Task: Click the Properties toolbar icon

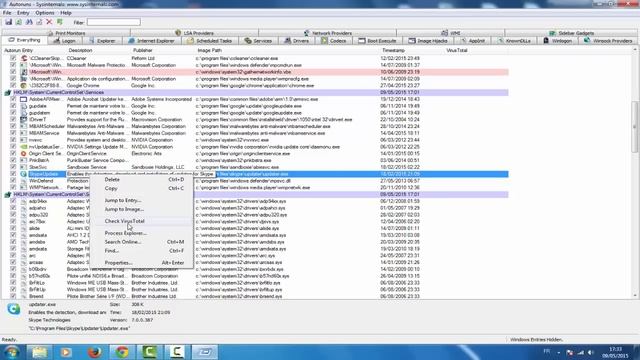Action: tap(39, 22)
